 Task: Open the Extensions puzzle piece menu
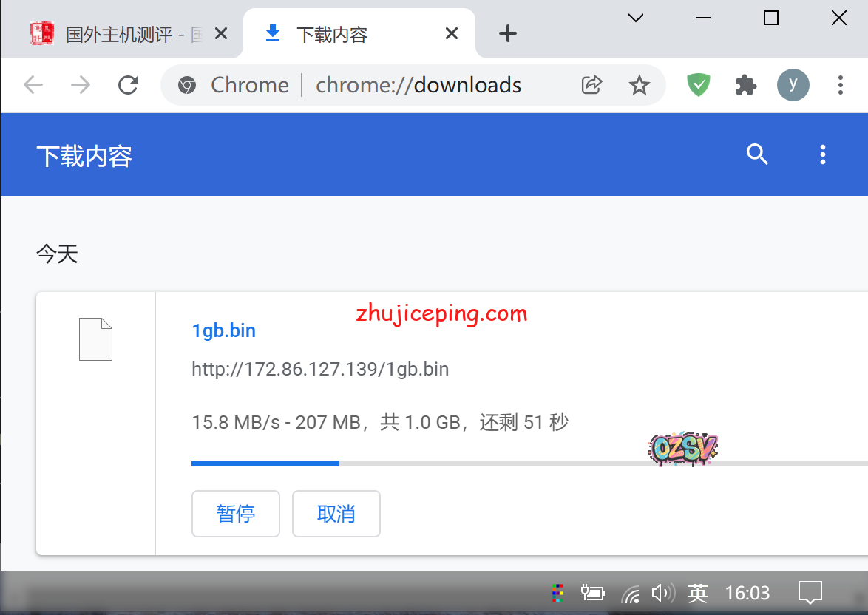(x=746, y=86)
